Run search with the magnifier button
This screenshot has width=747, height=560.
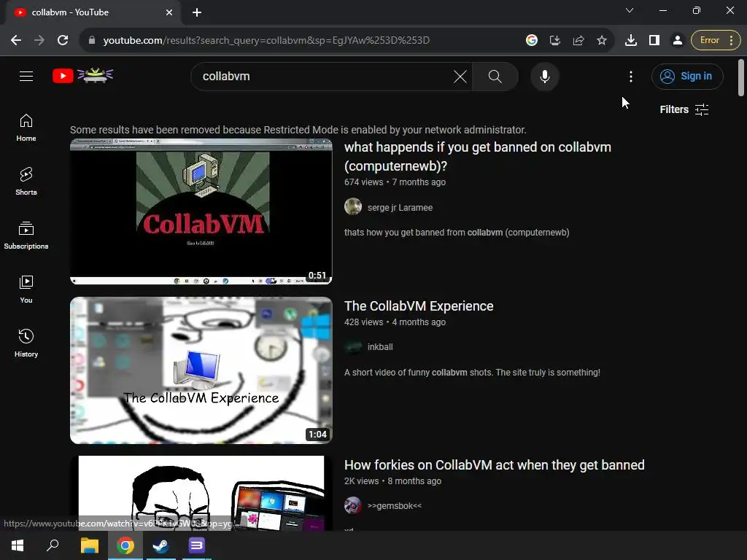pos(495,76)
